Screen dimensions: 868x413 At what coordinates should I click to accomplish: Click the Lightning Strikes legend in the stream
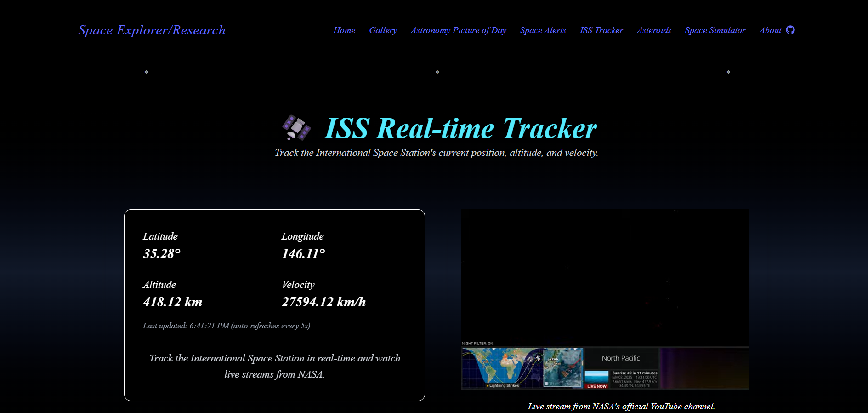[x=503, y=386]
